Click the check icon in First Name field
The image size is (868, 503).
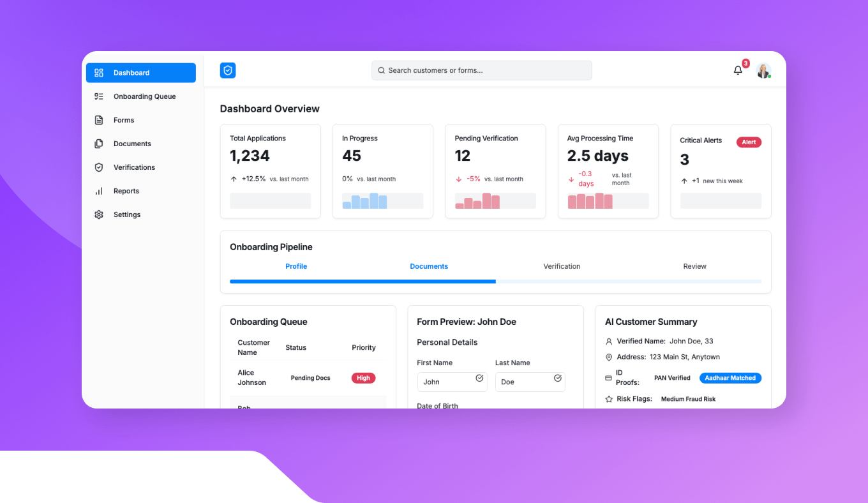pyautogui.click(x=479, y=378)
